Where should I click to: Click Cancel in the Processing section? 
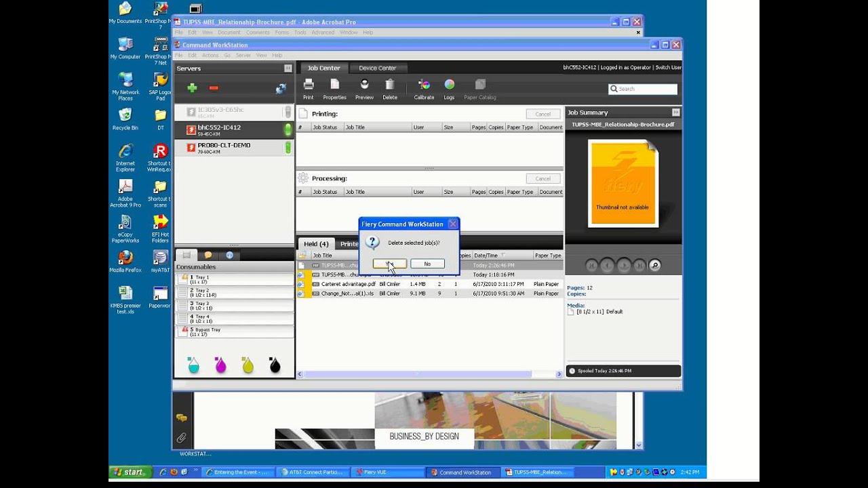543,178
